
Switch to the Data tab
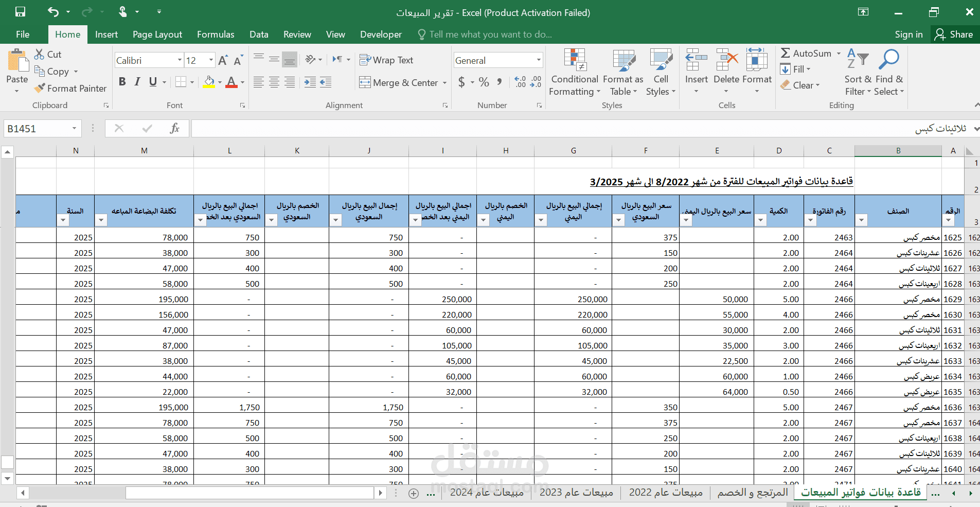[259, 34]
